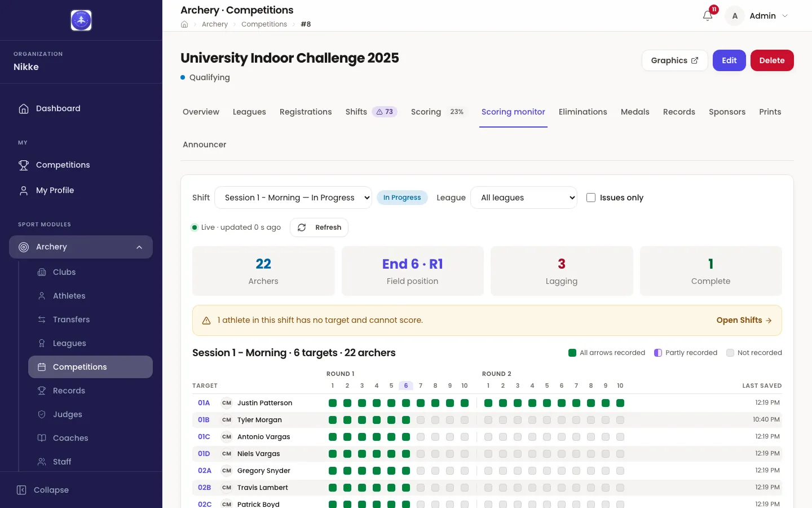Screen dimensions: 812x508
Task: Go to the Announcer tab
Action: click(204, 144)
